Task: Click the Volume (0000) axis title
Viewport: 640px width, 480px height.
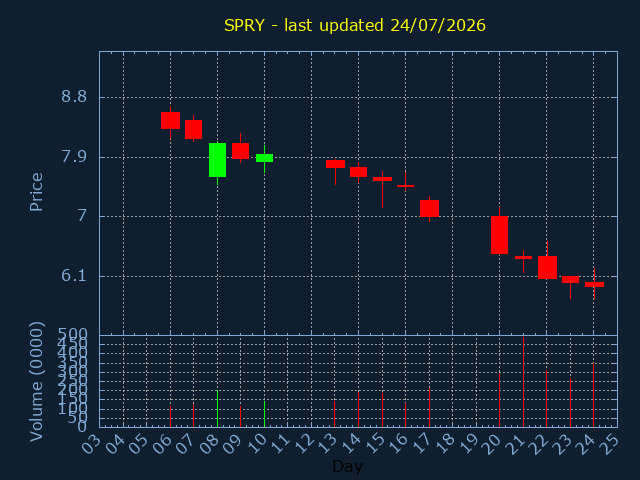Action: tap(36, 382)
